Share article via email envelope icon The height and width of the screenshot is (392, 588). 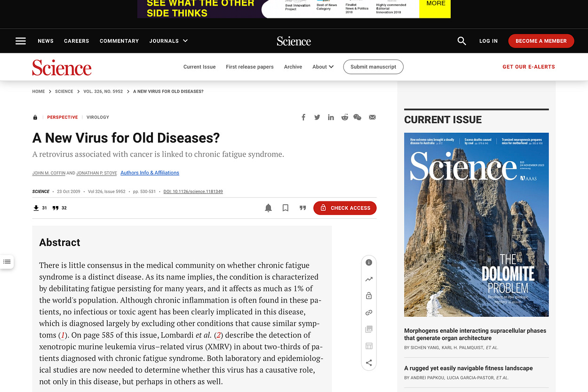(x=372, y=117)
